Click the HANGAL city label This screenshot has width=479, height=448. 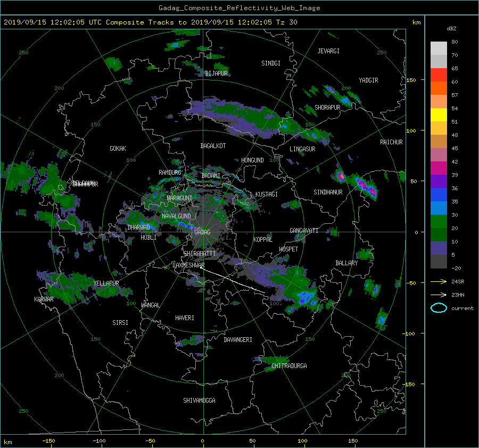tap(150, 305)
